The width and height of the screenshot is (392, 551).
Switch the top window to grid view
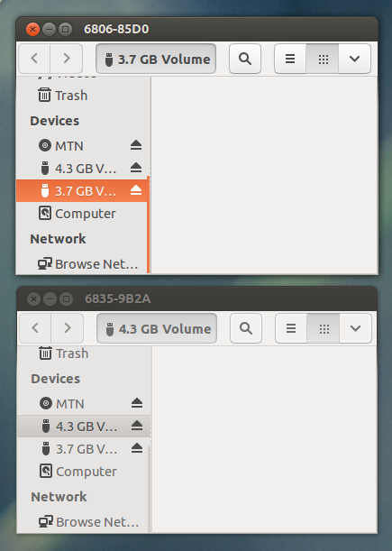coord(323,59)
